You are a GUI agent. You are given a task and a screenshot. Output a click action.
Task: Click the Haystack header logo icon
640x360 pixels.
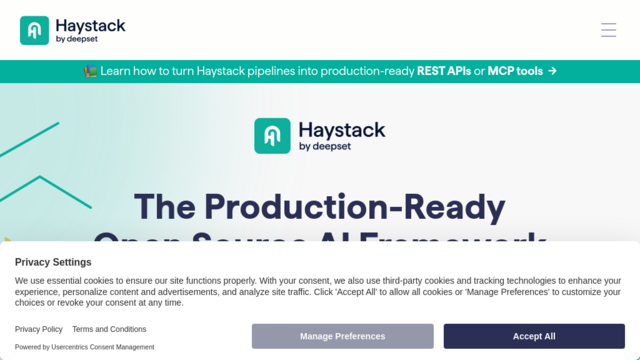click(34, 30)
